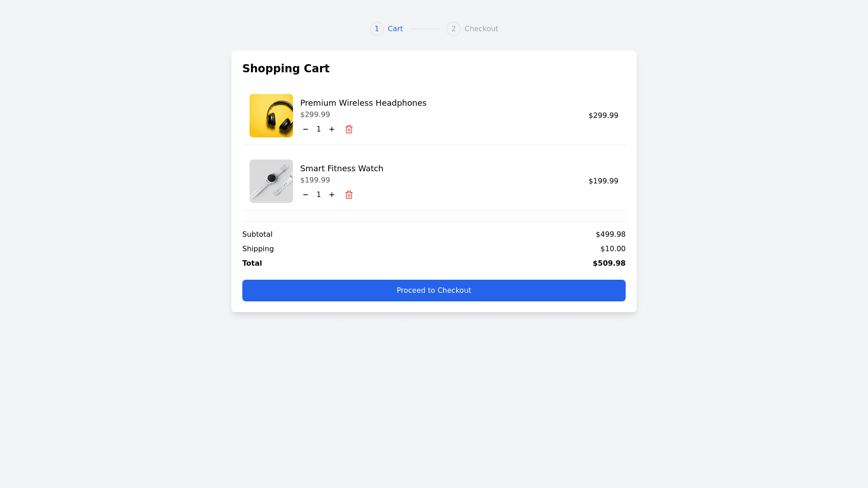This screenshot has height=488, width=868.
Task: Click the fitness watch quantity number
Action: [319, 195]
